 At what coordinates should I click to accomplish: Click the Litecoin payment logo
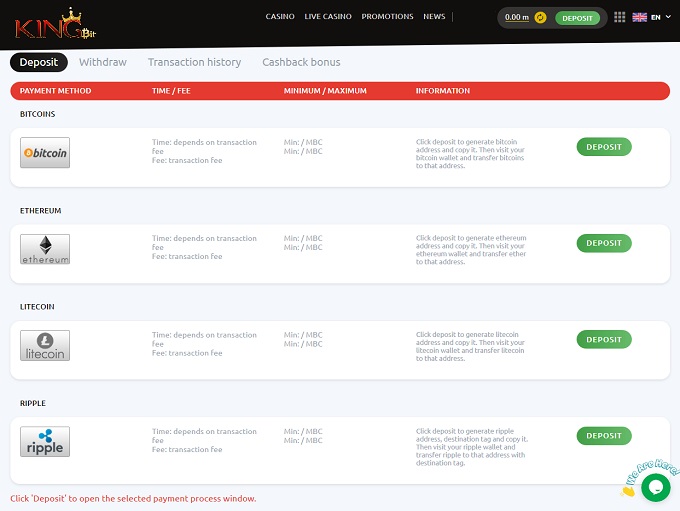[45, 345]
